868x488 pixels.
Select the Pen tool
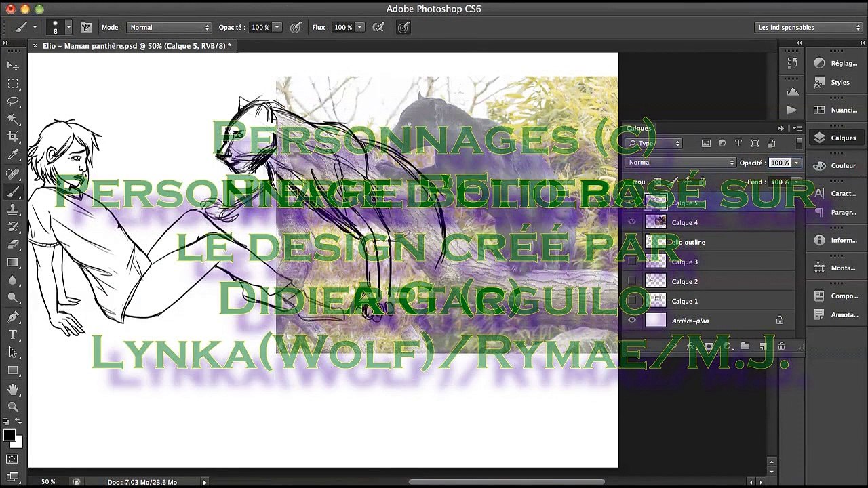point(13,317)
